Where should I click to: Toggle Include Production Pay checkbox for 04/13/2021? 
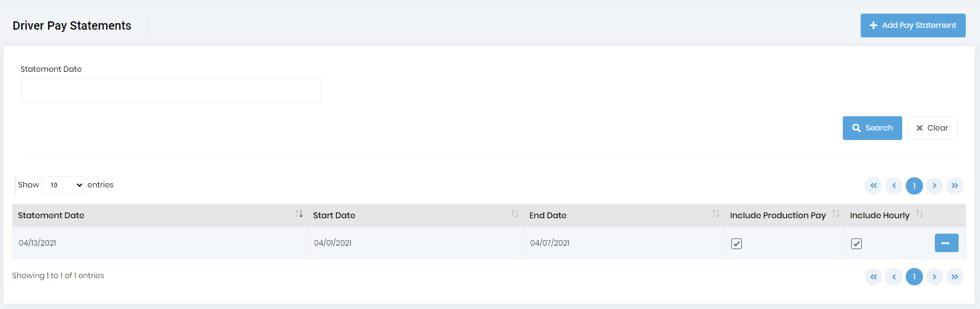736,244
